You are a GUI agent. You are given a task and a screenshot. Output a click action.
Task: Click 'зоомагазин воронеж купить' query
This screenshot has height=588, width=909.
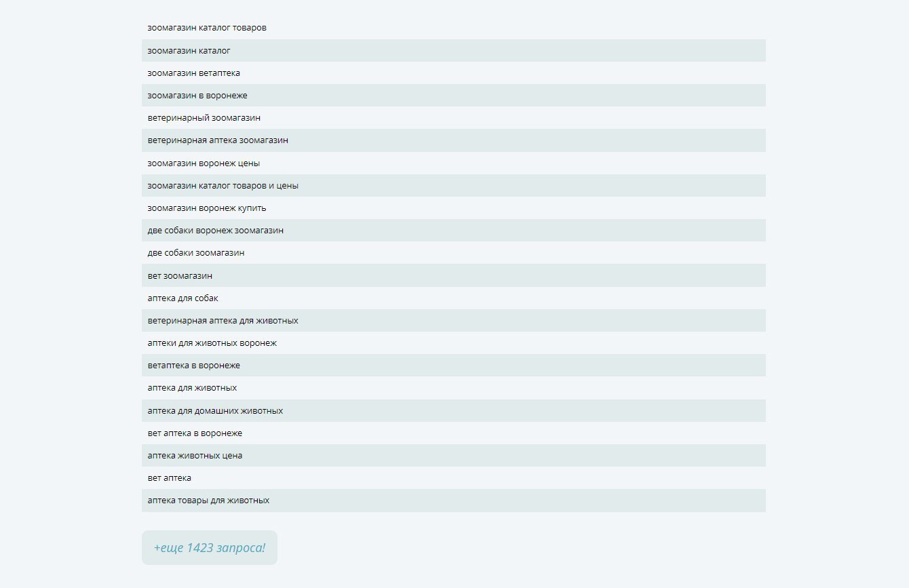pyautogui.click(x=454, y=208)
